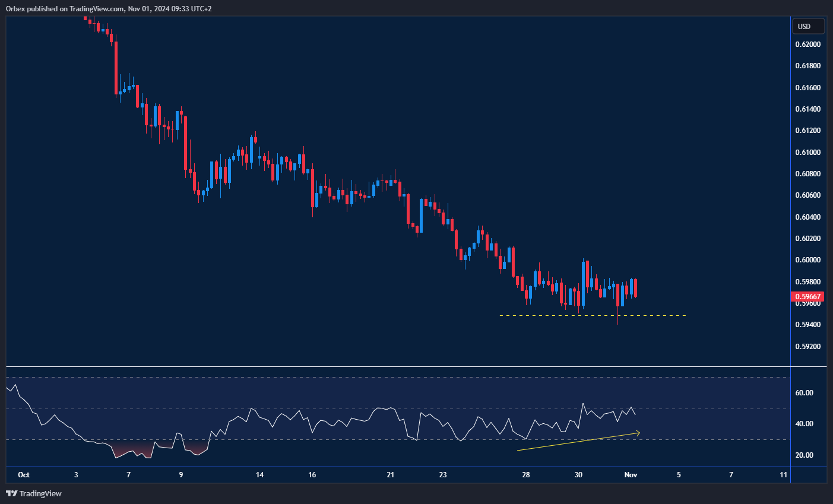Screen dimensions: 833x504
Task: Click the 0.62000 price scale label
Action: pos(807,45)
